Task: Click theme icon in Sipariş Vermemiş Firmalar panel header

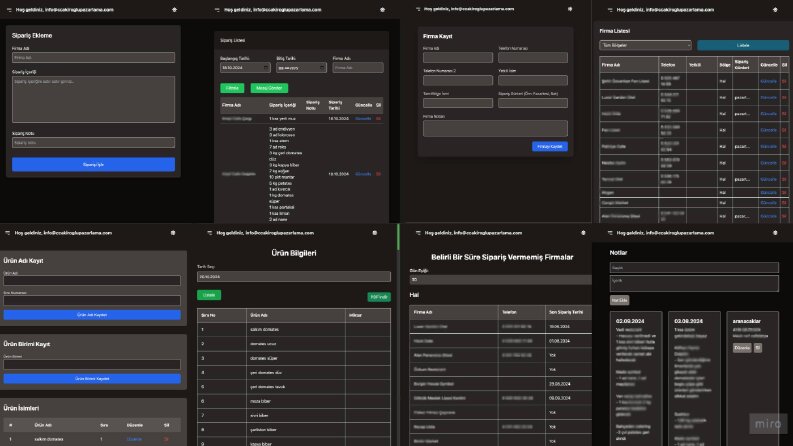Action: point(583,233)
